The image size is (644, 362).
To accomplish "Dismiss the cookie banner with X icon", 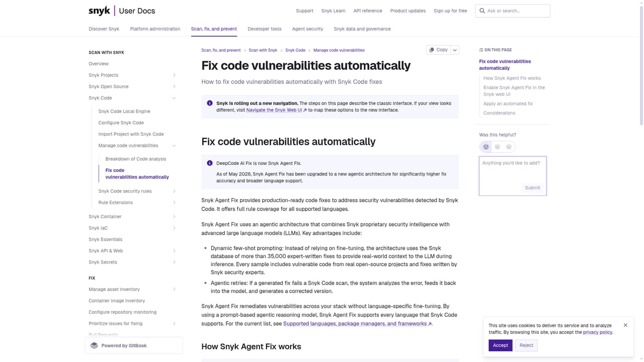I will coord(625,325).
